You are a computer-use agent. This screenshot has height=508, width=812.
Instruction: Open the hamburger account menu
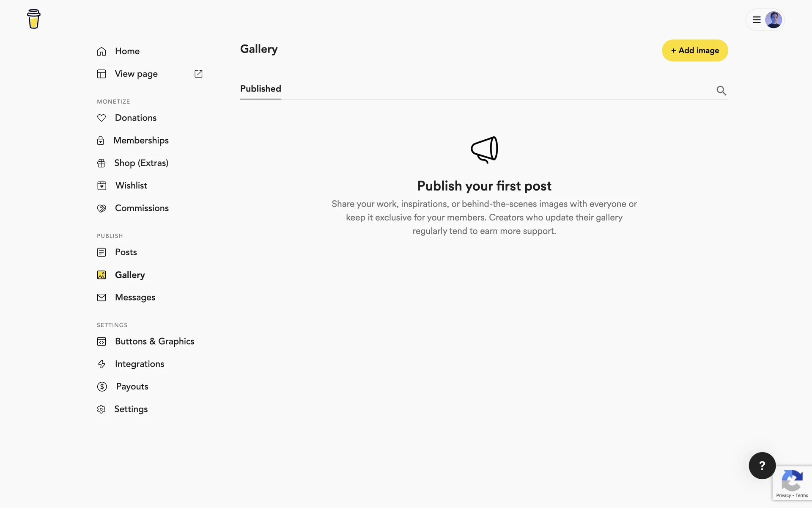[757, 20]
